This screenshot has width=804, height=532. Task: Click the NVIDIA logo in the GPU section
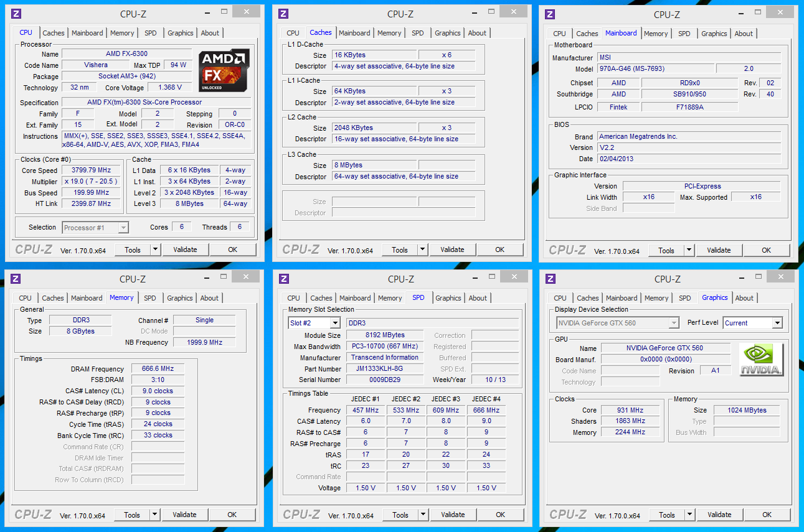tap(761, 360)
